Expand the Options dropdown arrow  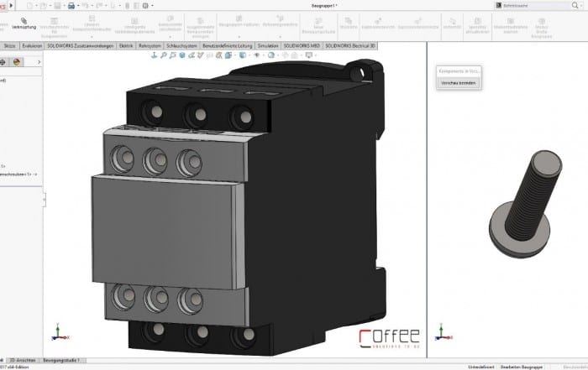152,6
